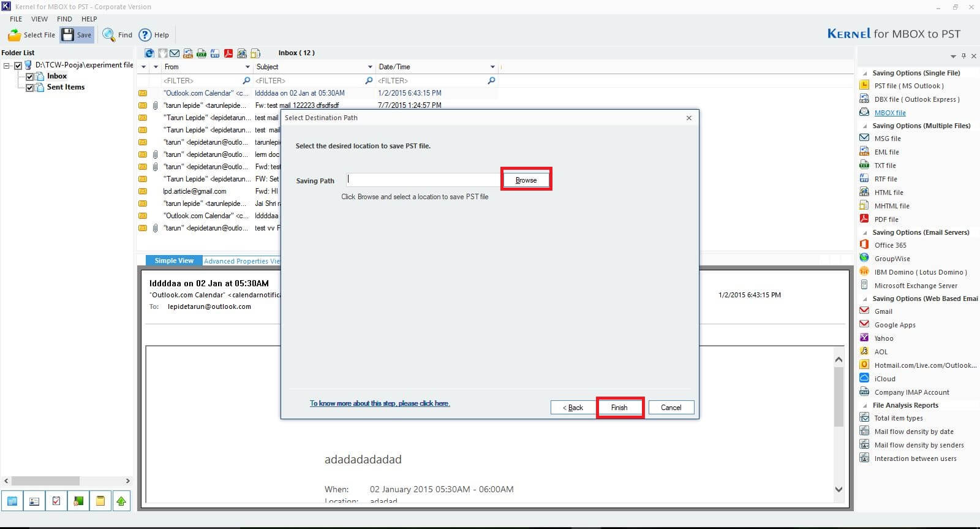Select the MBOX file saving option link
Image resolution: width=980 pixels, height=529 pixels.
890,113
